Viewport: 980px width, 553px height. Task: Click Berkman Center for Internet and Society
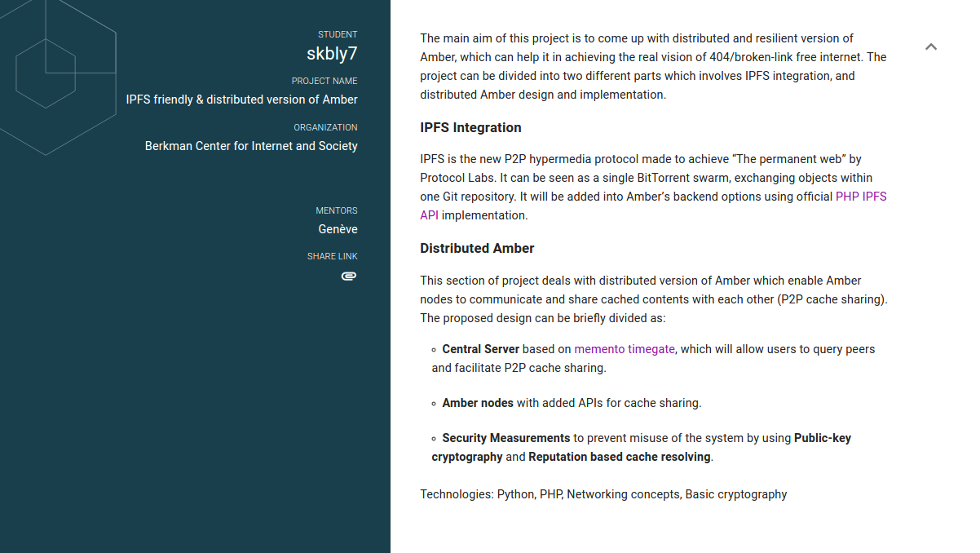tap(251, 146)
